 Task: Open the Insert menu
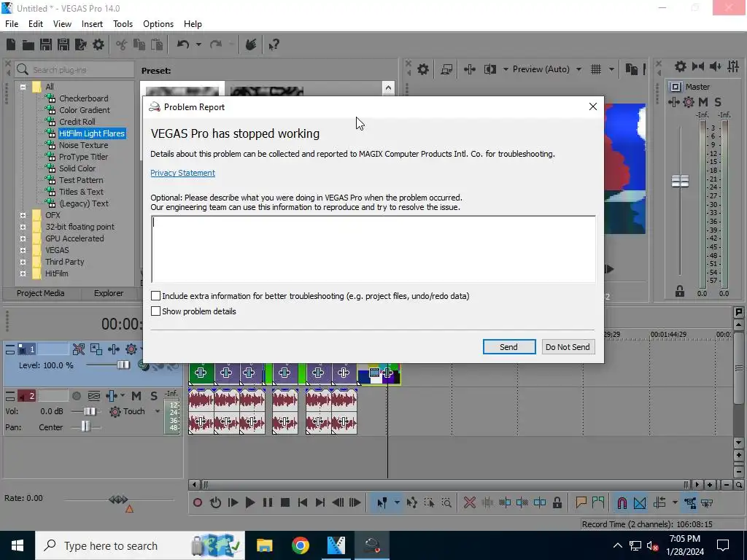pos(92,24)
